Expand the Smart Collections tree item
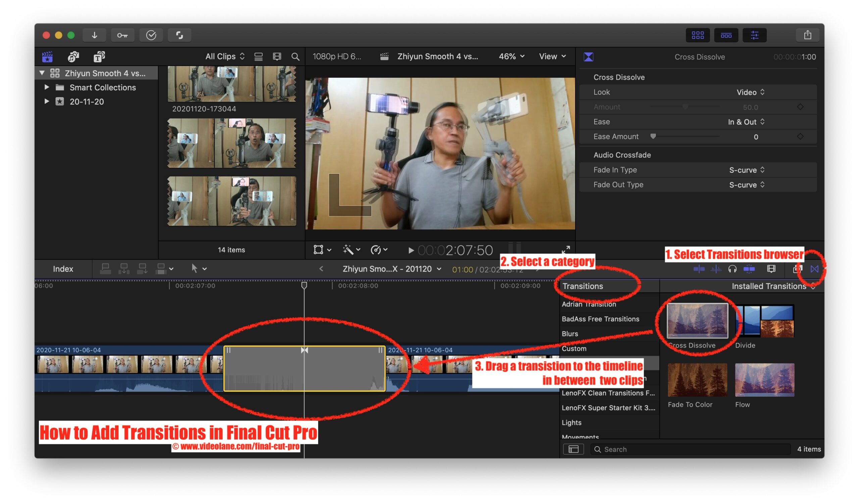 (x=48, y=87)
